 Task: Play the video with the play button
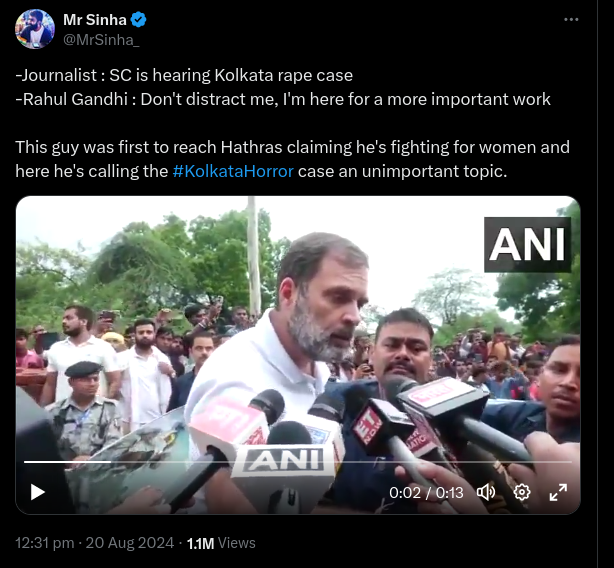38,492
